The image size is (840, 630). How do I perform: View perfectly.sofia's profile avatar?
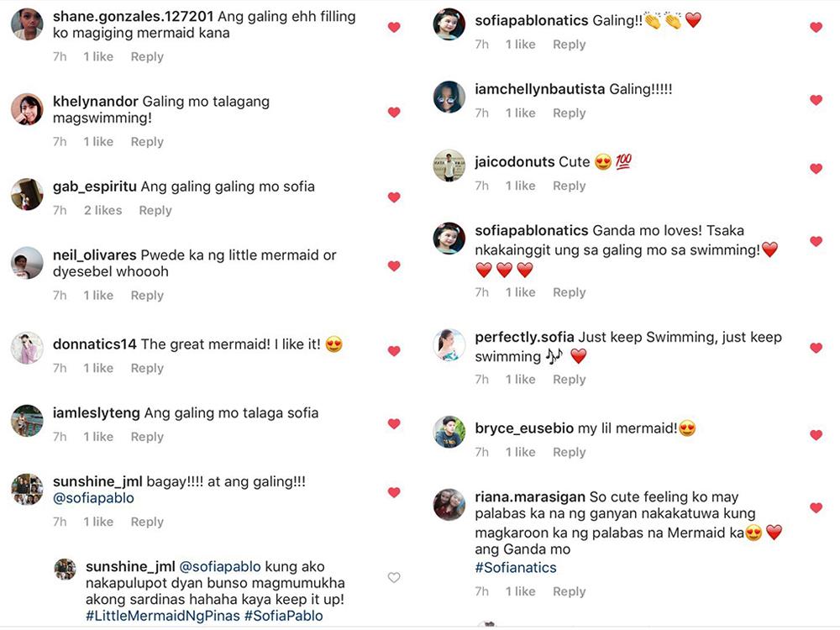(x=449, y=344)
